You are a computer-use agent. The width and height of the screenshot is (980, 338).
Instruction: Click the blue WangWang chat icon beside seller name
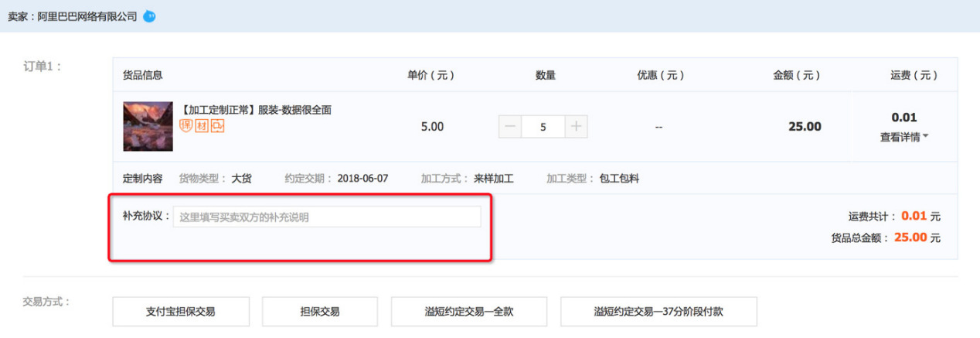(x=149, y=15)
